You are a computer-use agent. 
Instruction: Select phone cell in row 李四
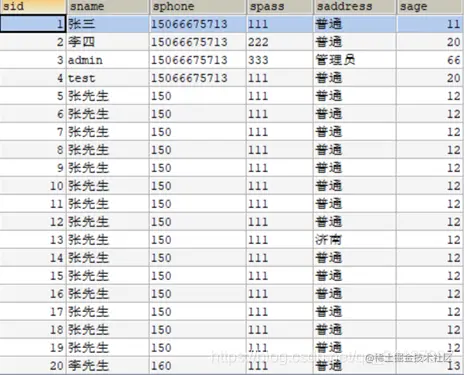[x=198, y=42]
